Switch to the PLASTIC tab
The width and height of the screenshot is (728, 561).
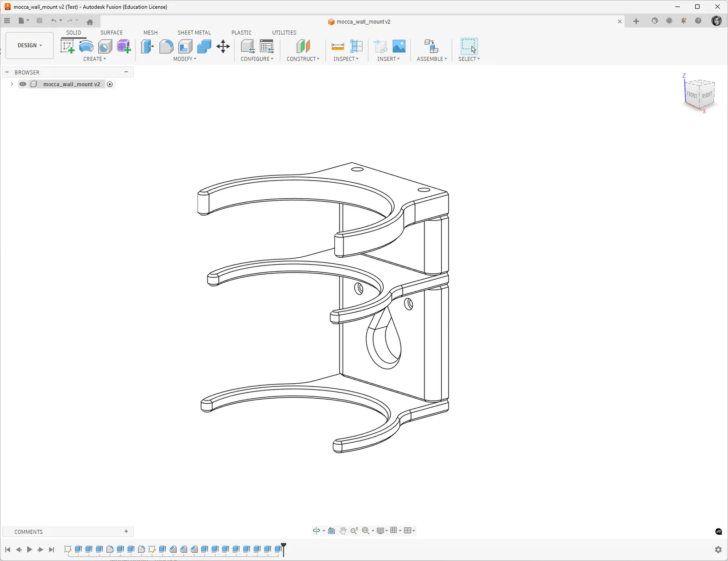[242, 33]
